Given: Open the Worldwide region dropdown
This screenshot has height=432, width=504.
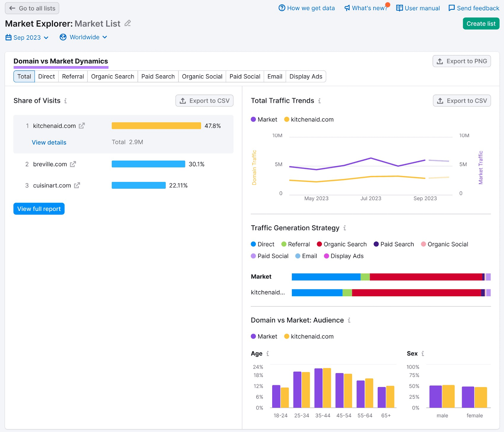Looking at the screenshot, I should [84, 37].
